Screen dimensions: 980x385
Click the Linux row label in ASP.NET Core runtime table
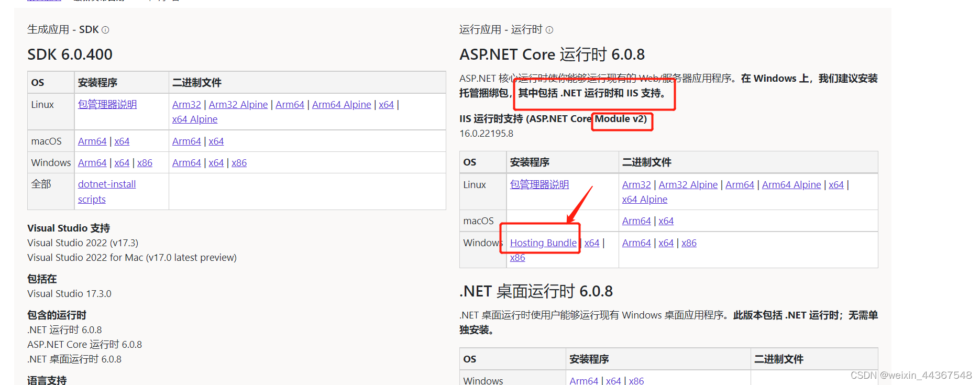[x=475, y=185]
